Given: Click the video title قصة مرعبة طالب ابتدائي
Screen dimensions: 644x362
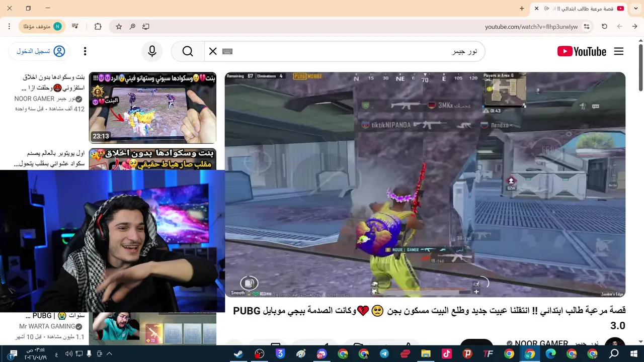Looking at the screenshot, I should pos(429,318).
